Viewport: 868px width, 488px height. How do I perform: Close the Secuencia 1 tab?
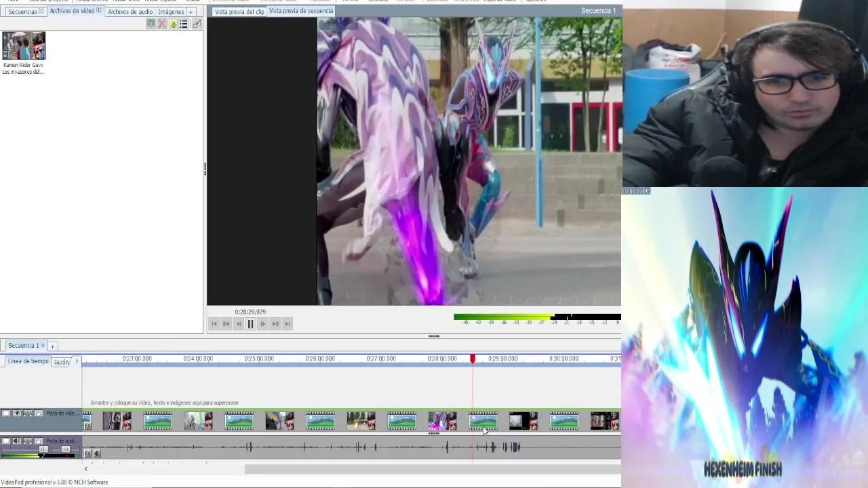coord(43,346)
